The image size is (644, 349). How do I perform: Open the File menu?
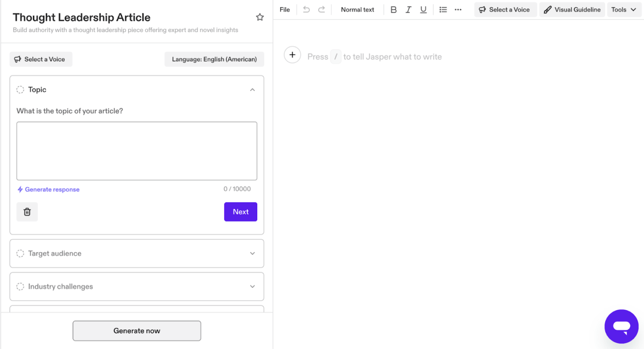click(285, 10)
